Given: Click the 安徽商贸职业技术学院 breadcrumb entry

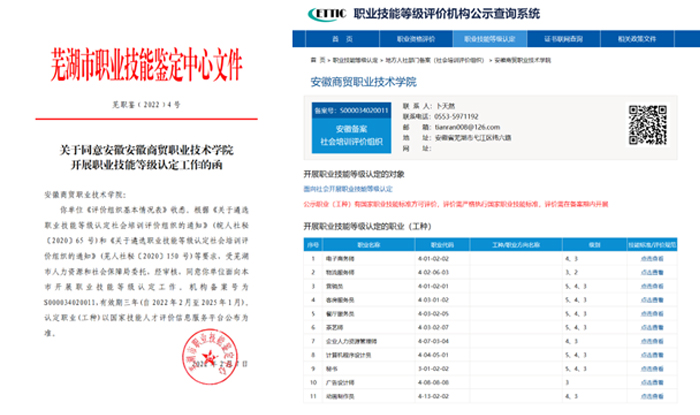Looking at the screenshot, I should 522,60.
